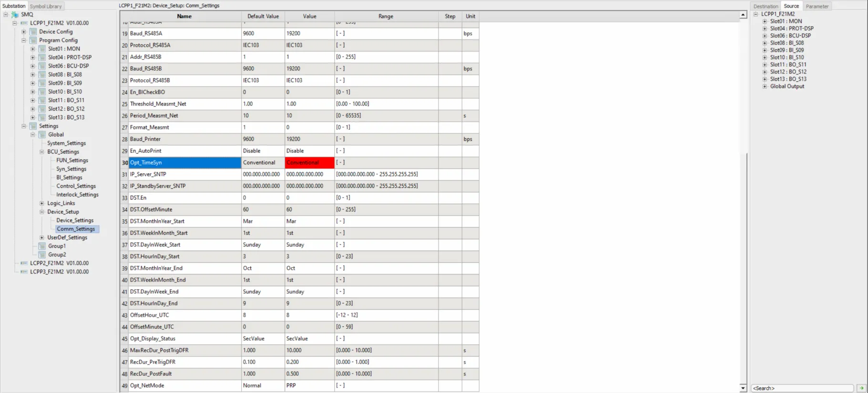
Task: Click the LCPP3_F21M2 device icon
Action: click(x=24, y=272)
